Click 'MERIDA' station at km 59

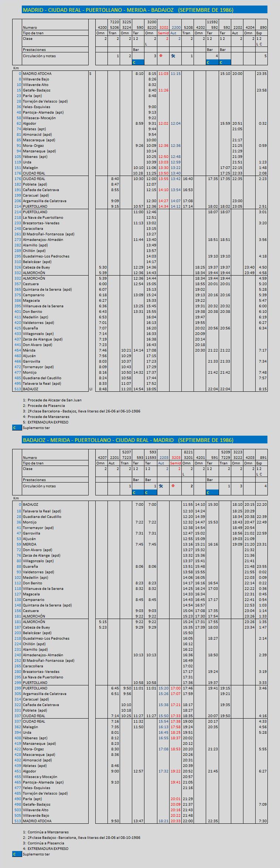pyautogui.click(x=30, y=544)
